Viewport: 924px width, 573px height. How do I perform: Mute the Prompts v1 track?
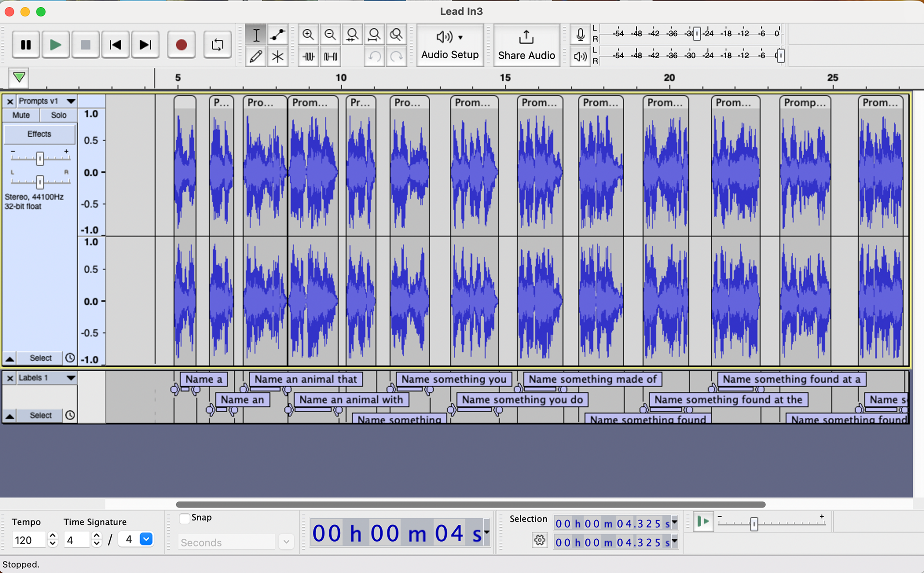click(x=21, y=115)
